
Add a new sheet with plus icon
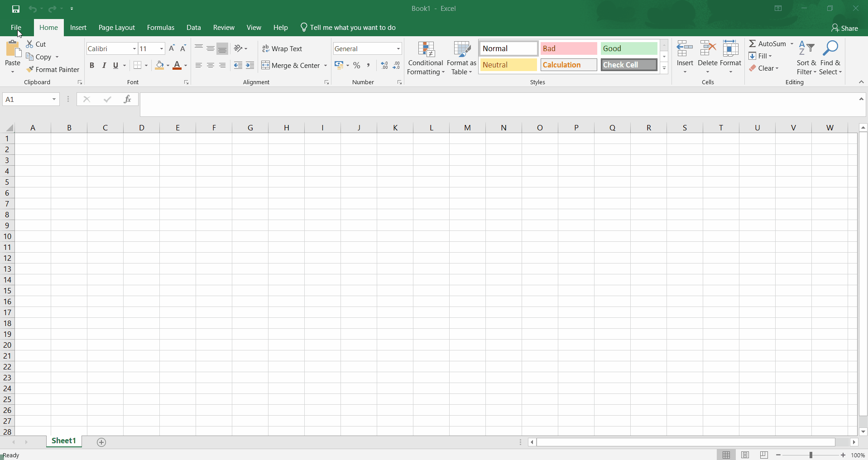(x=101, y=442)
